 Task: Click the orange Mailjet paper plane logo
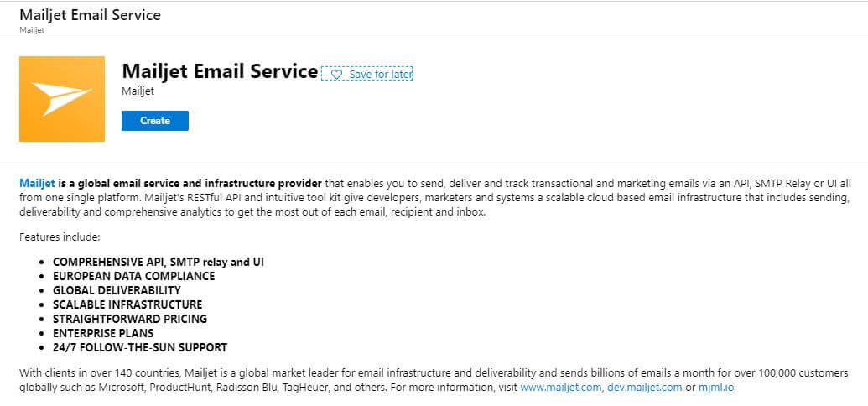62,99
